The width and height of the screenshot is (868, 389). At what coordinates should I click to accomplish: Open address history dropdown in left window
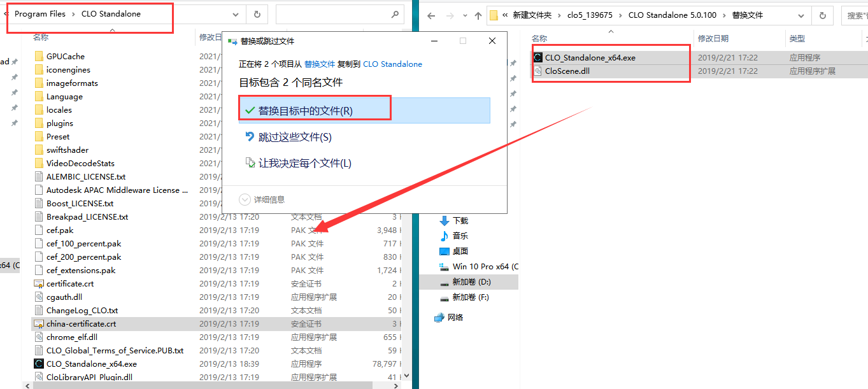[x=236, y=14]
